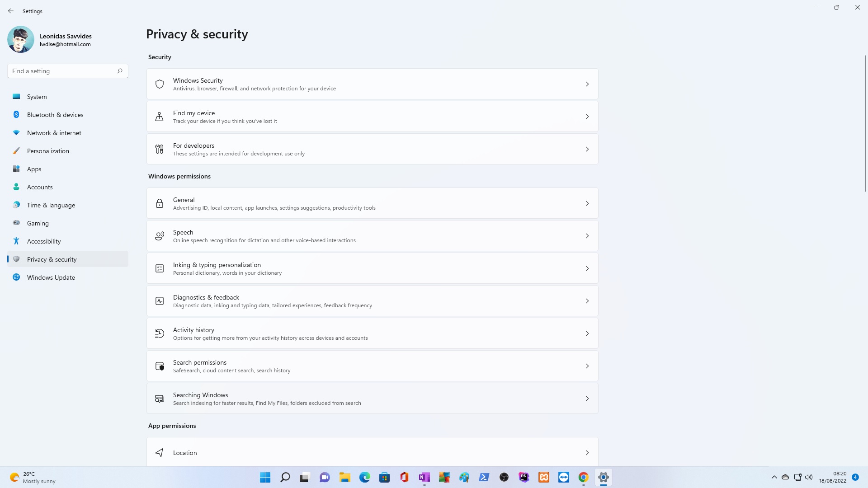
Task: Go to Bluetooth & devices in sidebar
Action: (x=68, y=115)
